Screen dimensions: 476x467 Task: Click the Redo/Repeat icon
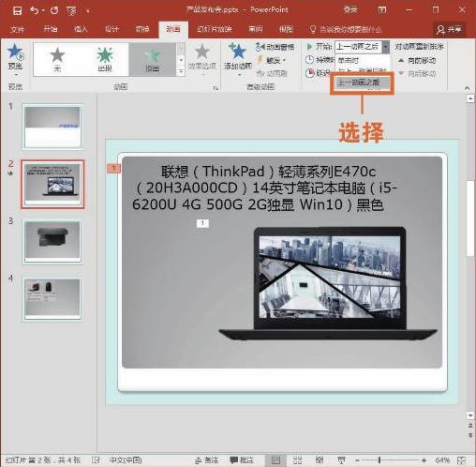click(x=54, y=10)
